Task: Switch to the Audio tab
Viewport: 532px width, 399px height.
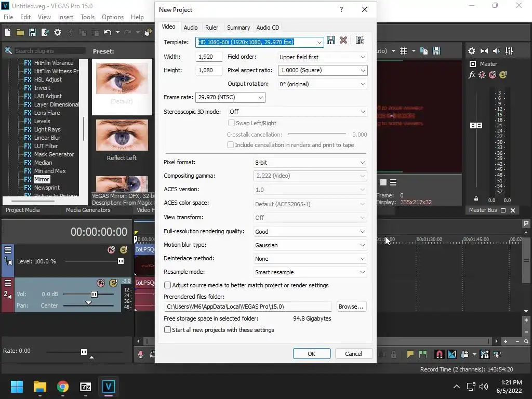Action: tap(191, 28)
